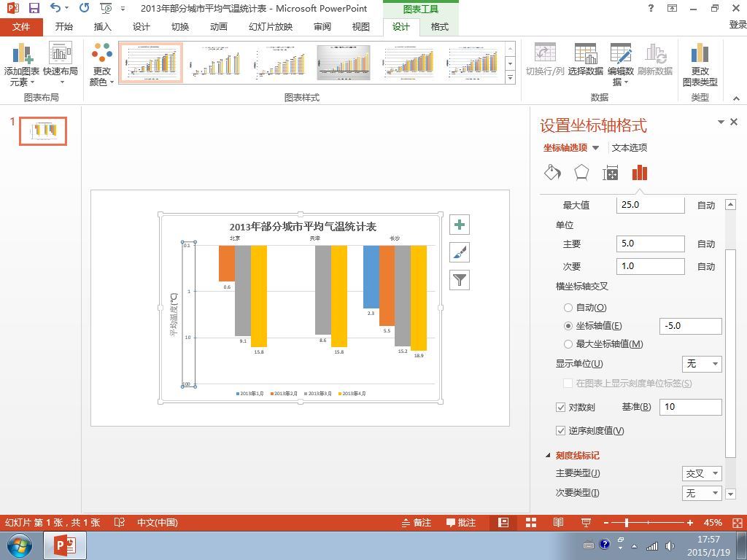Click Switch Row/Column button

tap(545, 60)
